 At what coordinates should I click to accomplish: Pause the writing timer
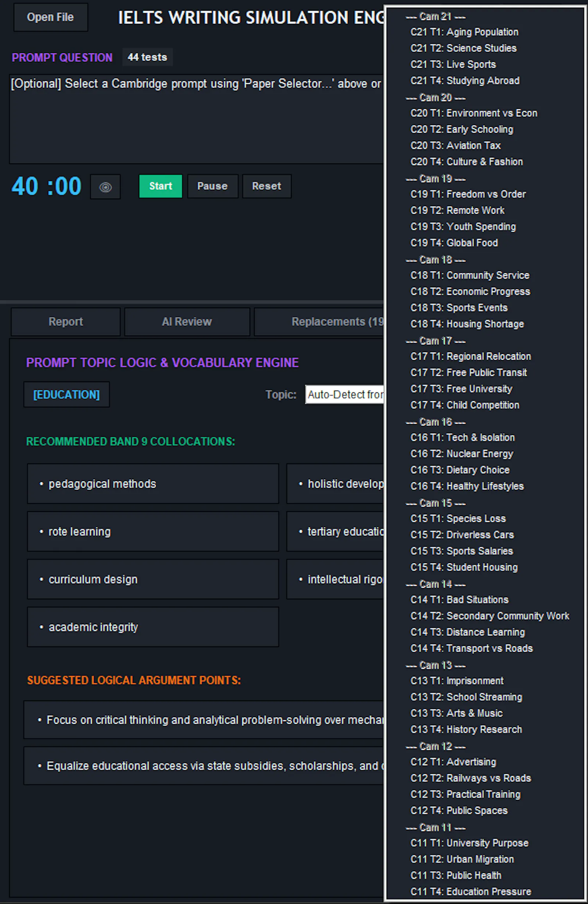click(x=212, y=186)
